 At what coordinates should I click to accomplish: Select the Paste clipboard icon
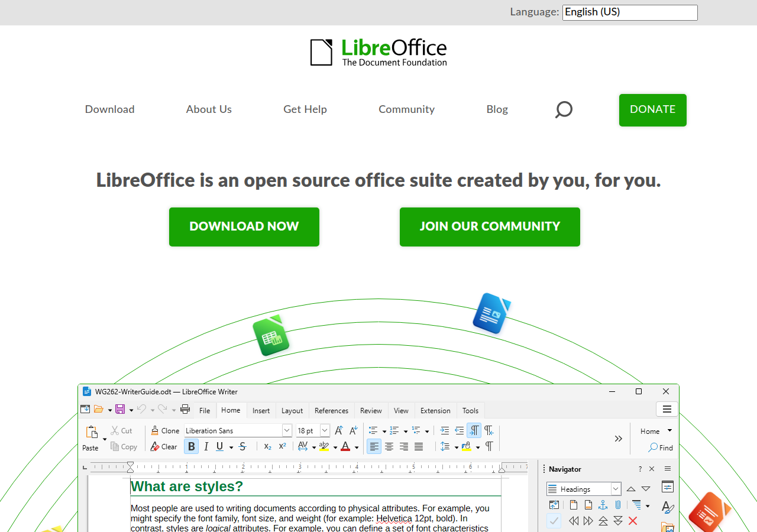point(92,432)
